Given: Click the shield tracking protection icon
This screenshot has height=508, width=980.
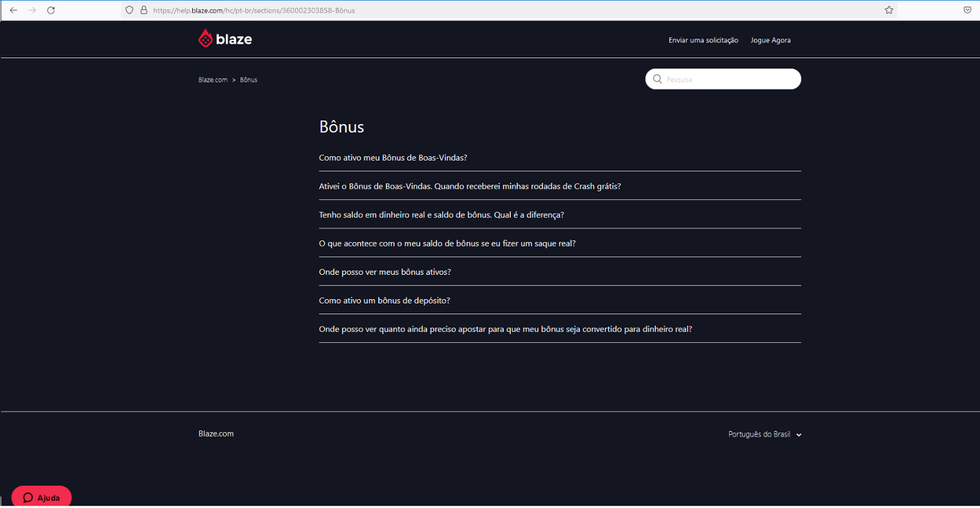Looking at the screenshot, I should pos(129,10).
